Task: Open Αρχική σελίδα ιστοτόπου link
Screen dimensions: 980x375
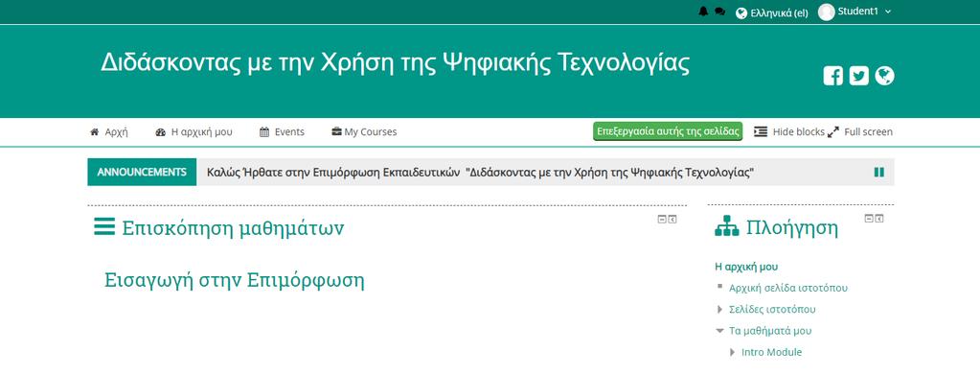Action: [788, 288]
